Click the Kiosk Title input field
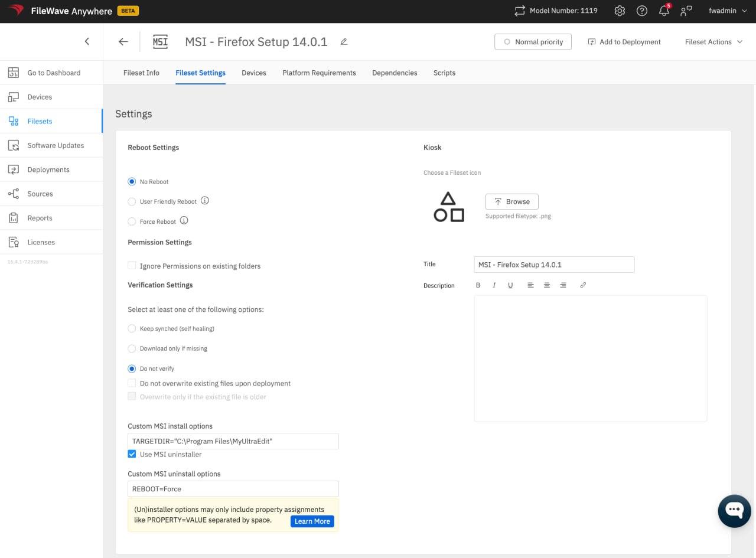Screen dimensions: 756x558 click(x=555, y=265)
